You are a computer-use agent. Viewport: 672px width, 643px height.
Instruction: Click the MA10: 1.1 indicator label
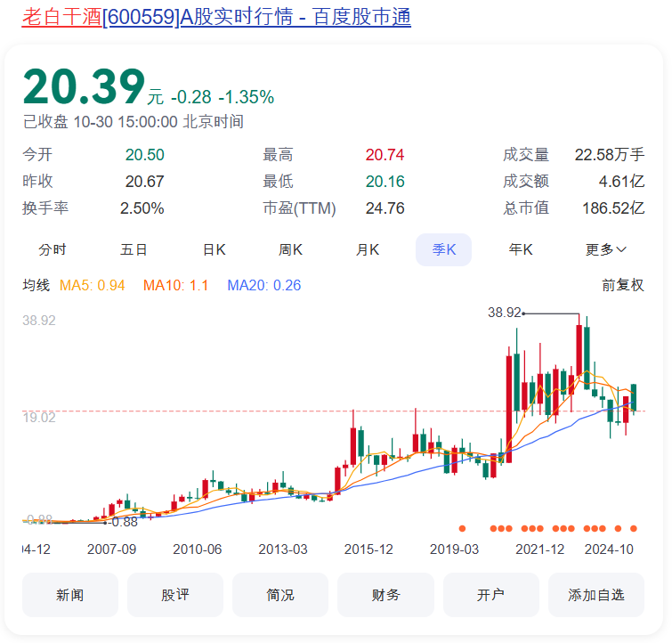tap(175, 285)
